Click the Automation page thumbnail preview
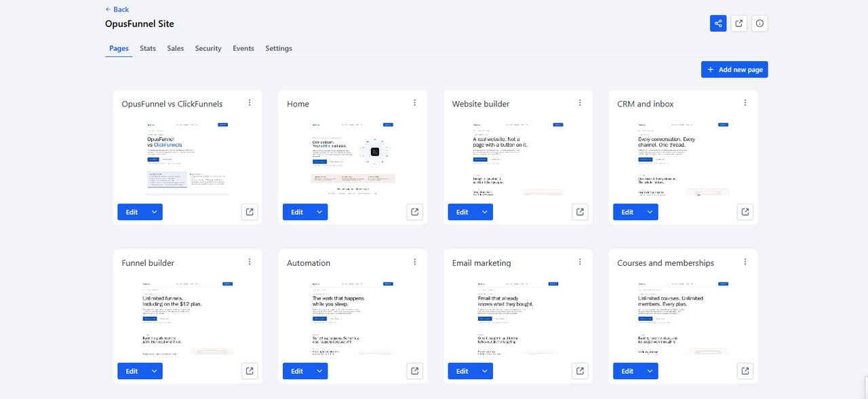This screenshot has height=399, width=868. pos(353,317)
